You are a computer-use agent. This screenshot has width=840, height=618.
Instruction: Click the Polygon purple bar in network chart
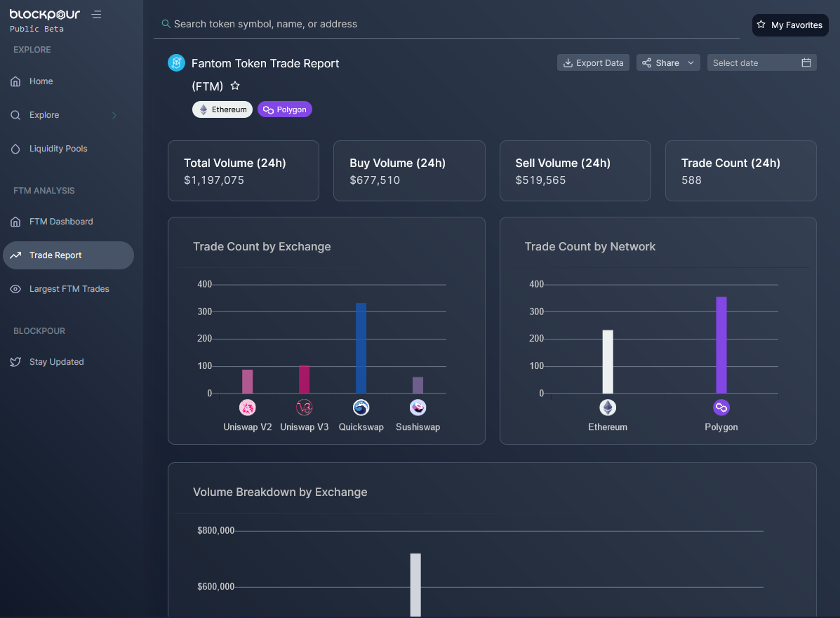coord(721,345)
